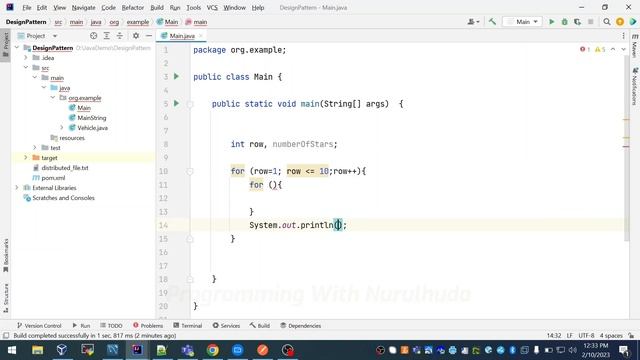Start the debug bug icon in toolbar
This screenshot has width=640, height=360.
[x=564, y=22]
